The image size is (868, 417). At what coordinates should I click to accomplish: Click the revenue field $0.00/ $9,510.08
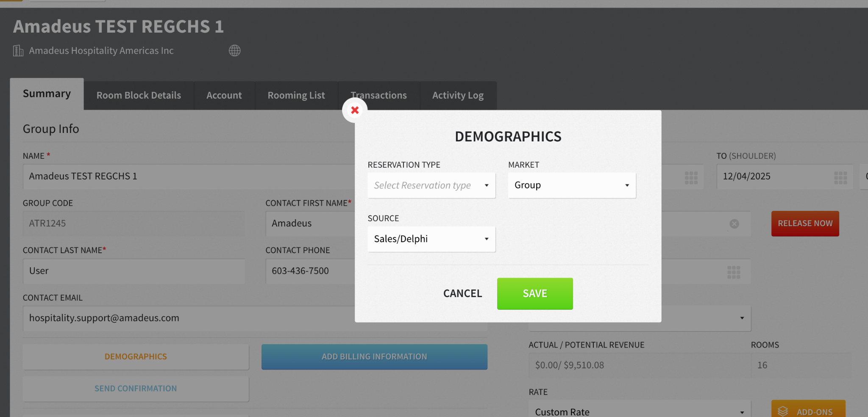tap(640, 365)
